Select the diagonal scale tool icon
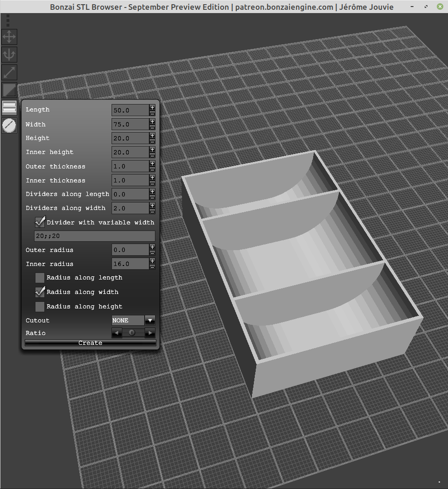The image size is (448, 489). pos(9,73)
